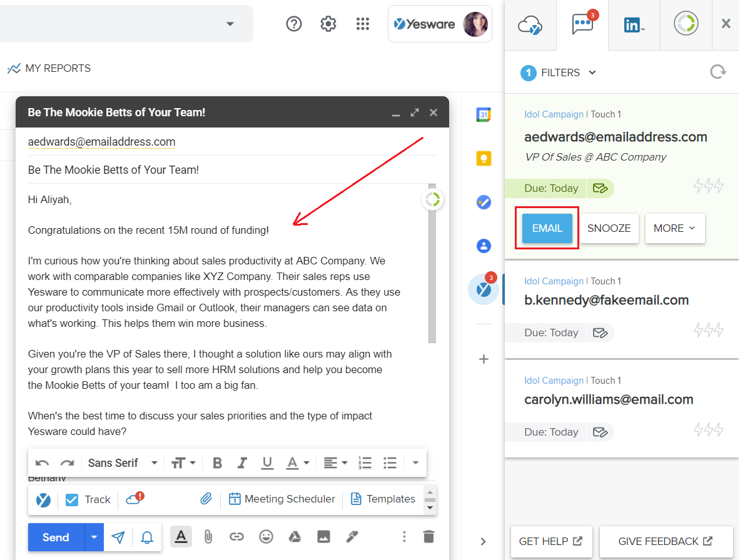Open Templates
Image resolution: width=740 pixels, height=560 pixels.
tap(383, 499)
